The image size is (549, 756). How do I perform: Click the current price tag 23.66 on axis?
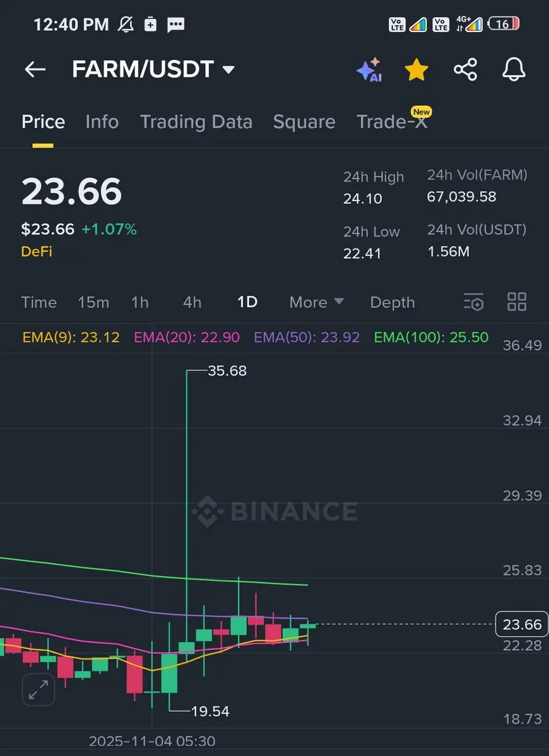coord(522,624)
